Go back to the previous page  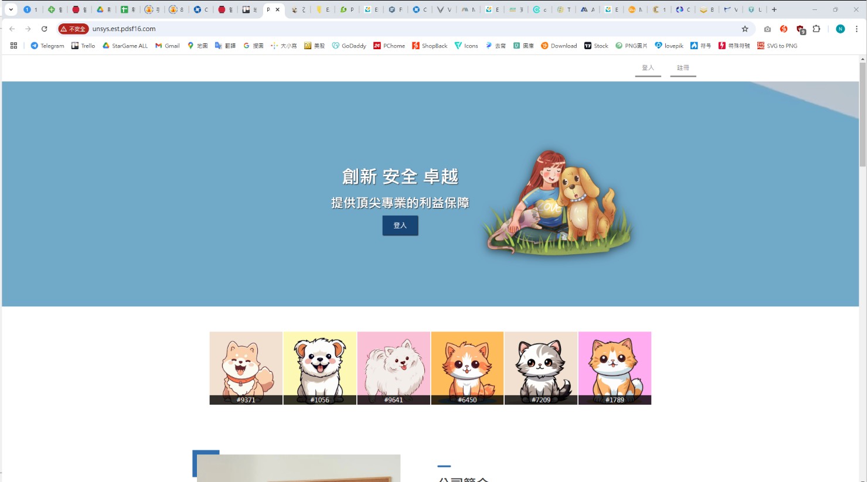point(12,29)
